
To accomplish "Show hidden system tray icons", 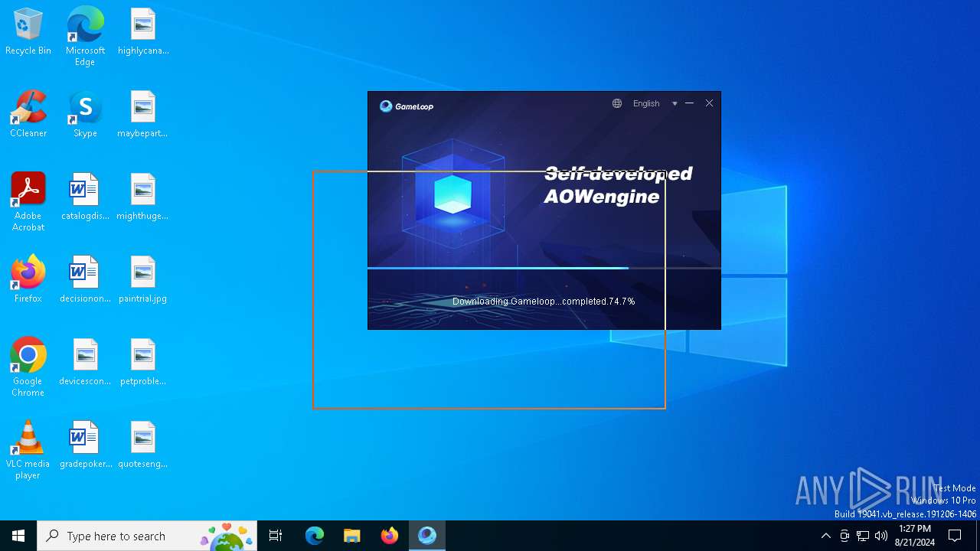I will coord(825,536).
